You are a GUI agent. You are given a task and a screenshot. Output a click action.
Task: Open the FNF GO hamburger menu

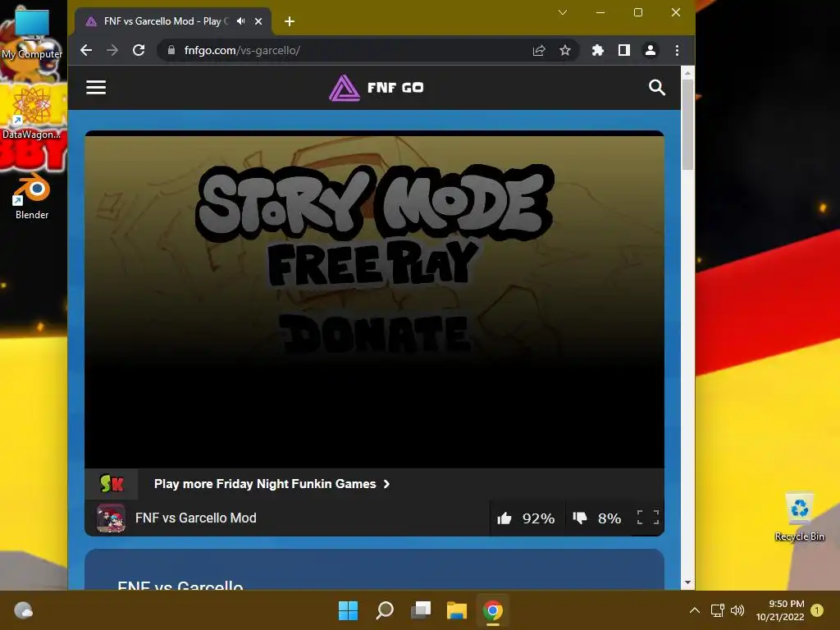96,87
